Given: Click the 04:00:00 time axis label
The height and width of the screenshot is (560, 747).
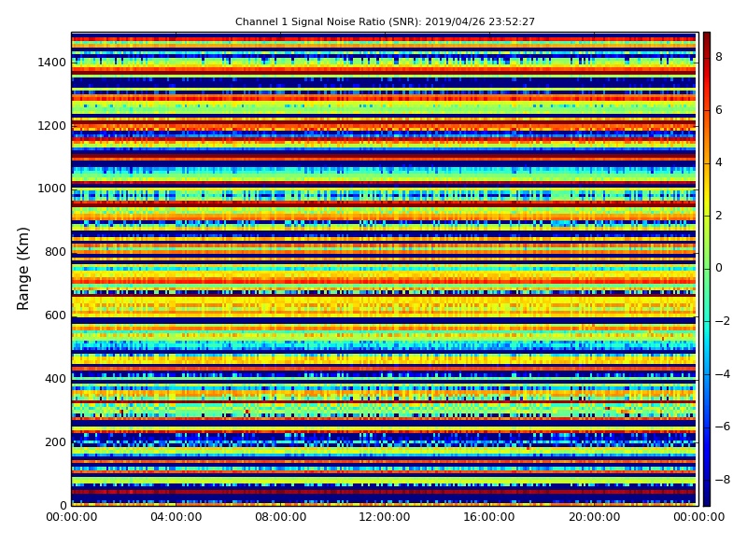Looking at the screenshot, I should pos(176,517).
